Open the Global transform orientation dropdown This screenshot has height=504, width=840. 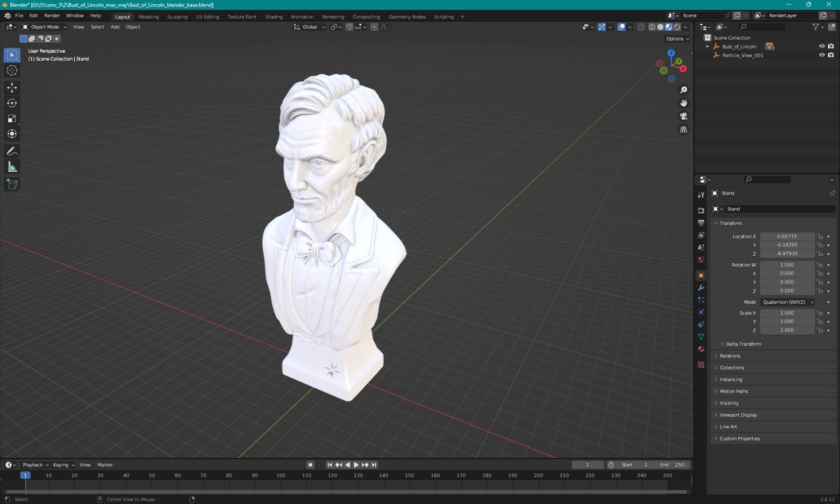309,27
